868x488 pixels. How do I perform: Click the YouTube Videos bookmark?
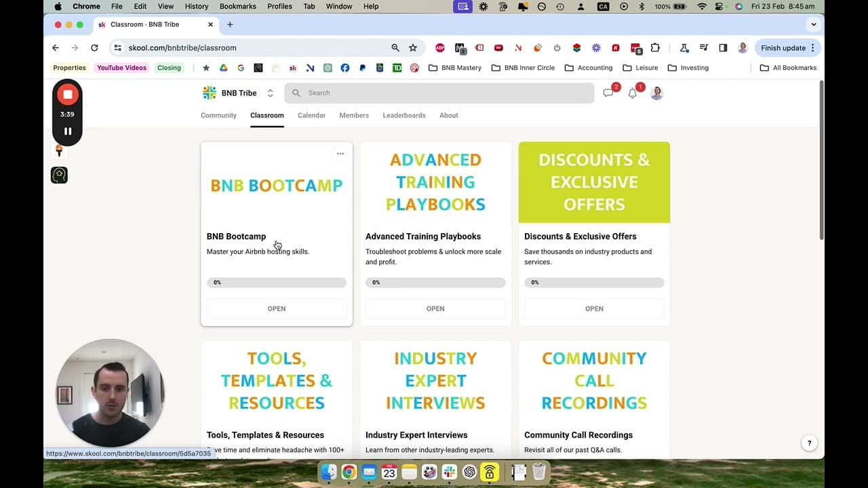tap(122, 68)
